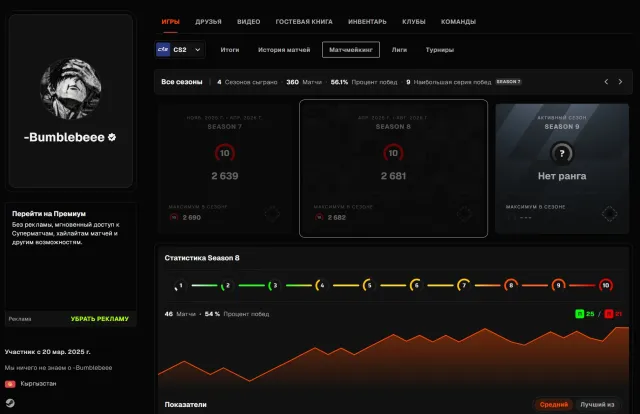Click the 56.1% win percentage value
This screenshot has width=640, height=414.
click(x=339, y=82)
